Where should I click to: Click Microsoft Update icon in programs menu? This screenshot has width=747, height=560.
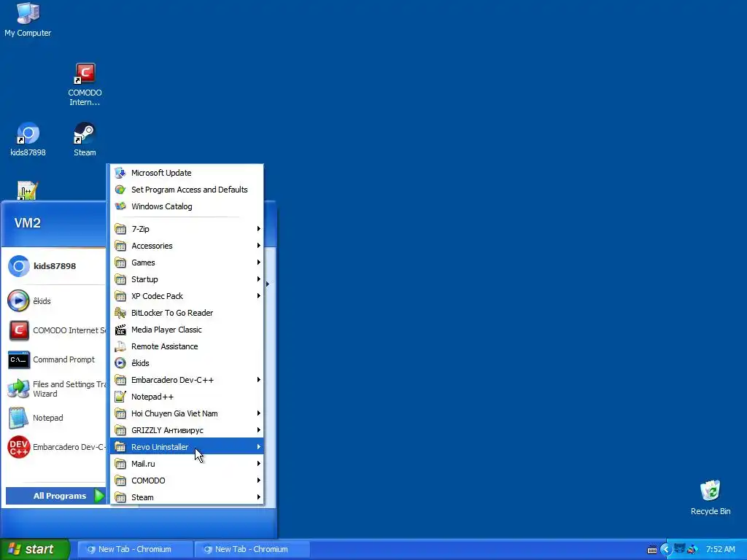(x=120, y=173)
